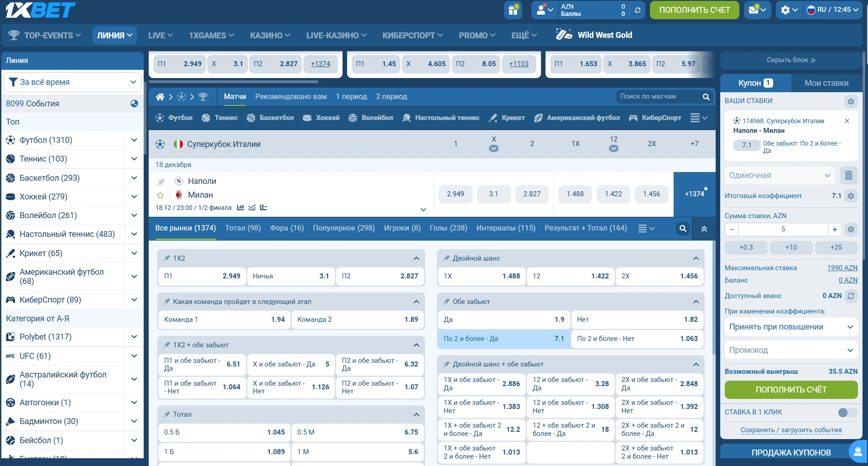Select the Тотал (98) markets tab
The width and height of the screenshot is (868, 466).
tap(243, 228)
